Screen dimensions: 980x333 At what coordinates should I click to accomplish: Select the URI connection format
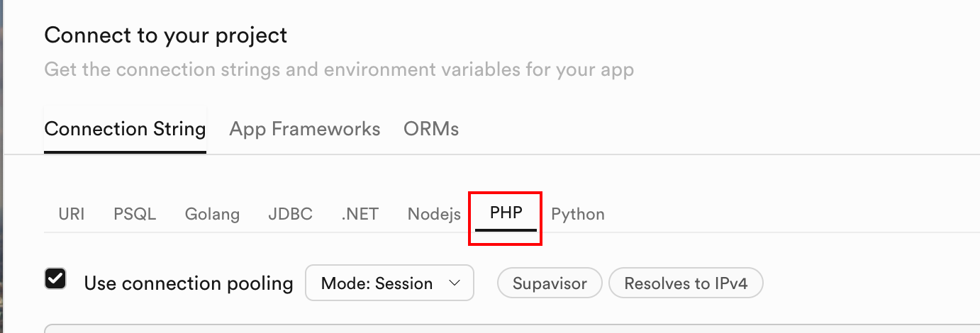[x=72, y=214]
